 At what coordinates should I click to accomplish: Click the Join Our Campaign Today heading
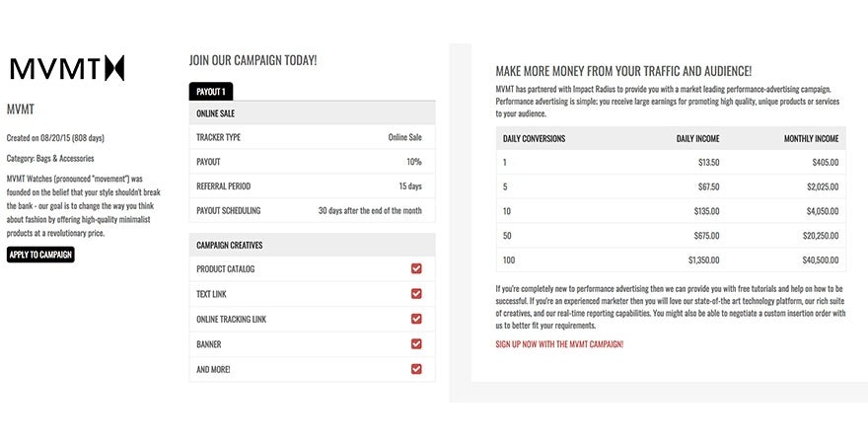pyautogui.click(x=253, y=60)
